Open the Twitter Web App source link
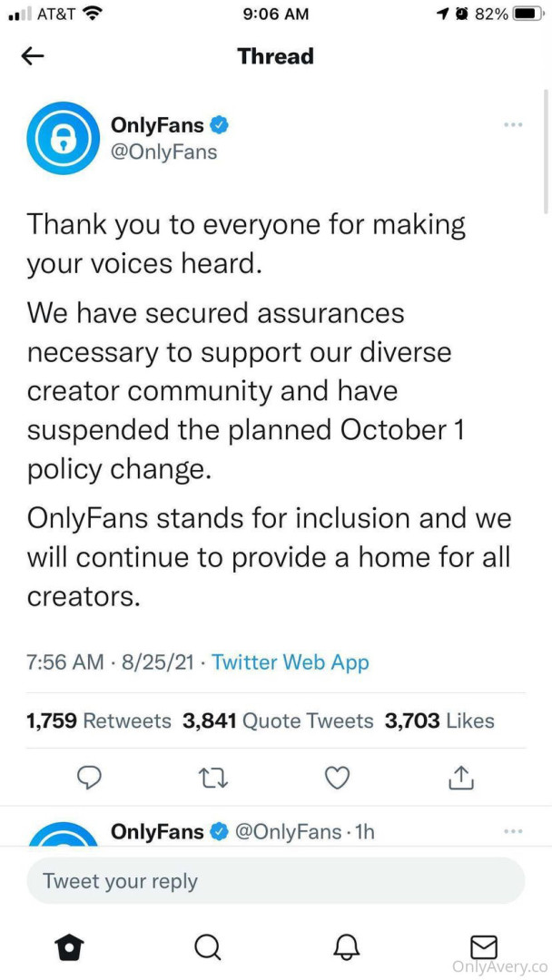Viewport: 552px width, 980px height. click(x=291, y=662)
